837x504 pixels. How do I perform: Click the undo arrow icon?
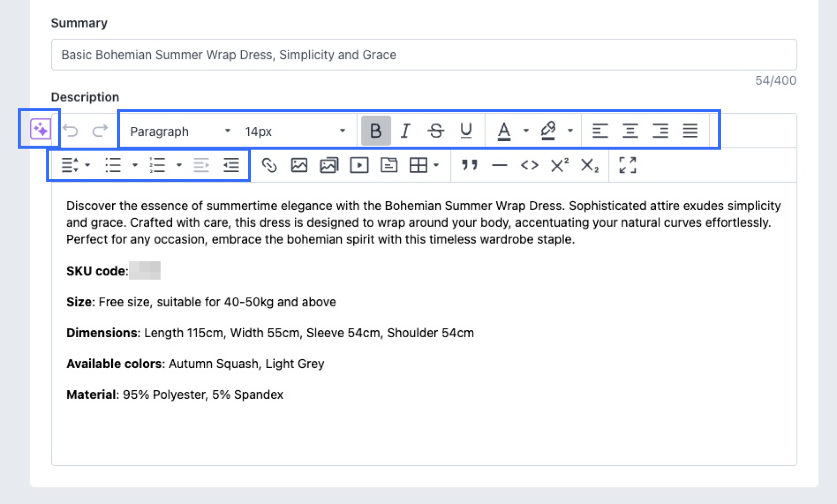71,131
